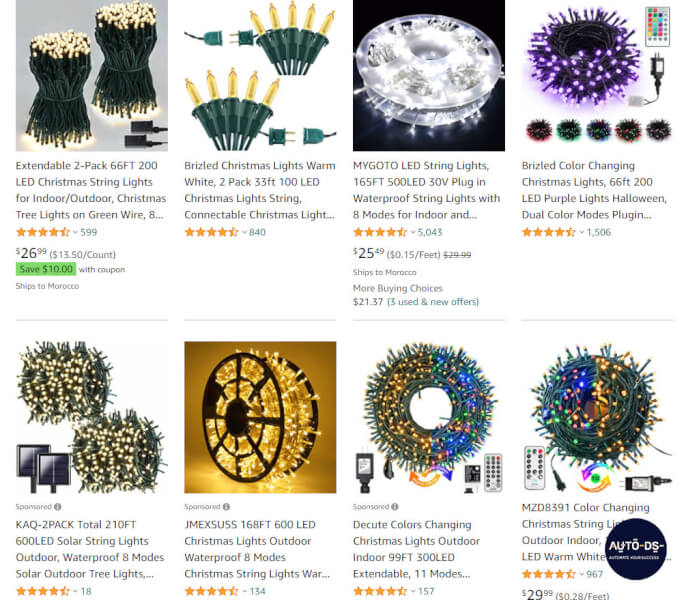Open the AutoDS floating badge

tap(636, 549)
